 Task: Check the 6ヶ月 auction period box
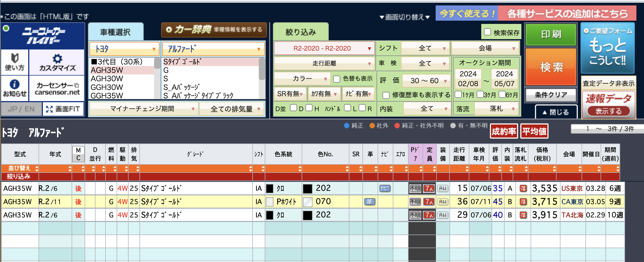[x=502, y=94]
